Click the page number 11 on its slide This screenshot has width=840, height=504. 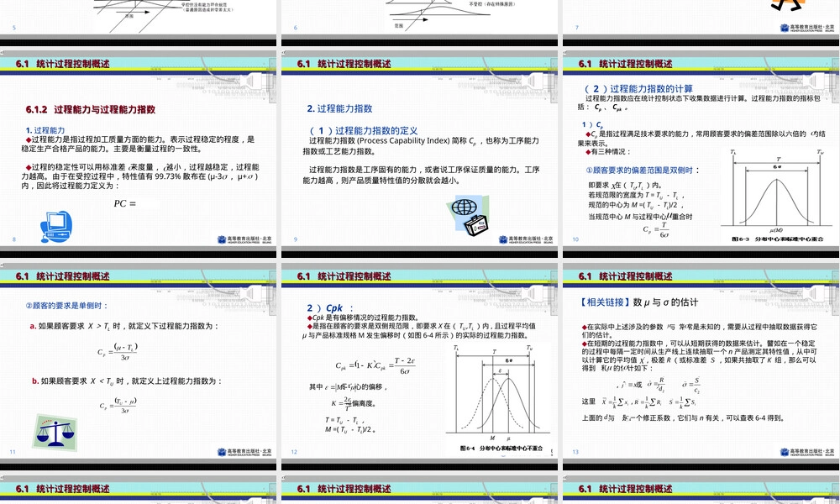click(x=13, y=452)
